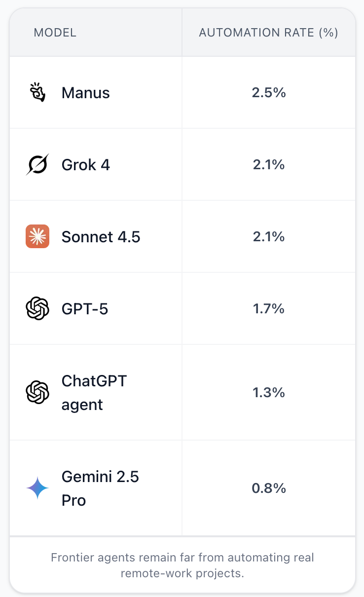
Task: Select the Manus model name
Action: click(x=86, y=93)
